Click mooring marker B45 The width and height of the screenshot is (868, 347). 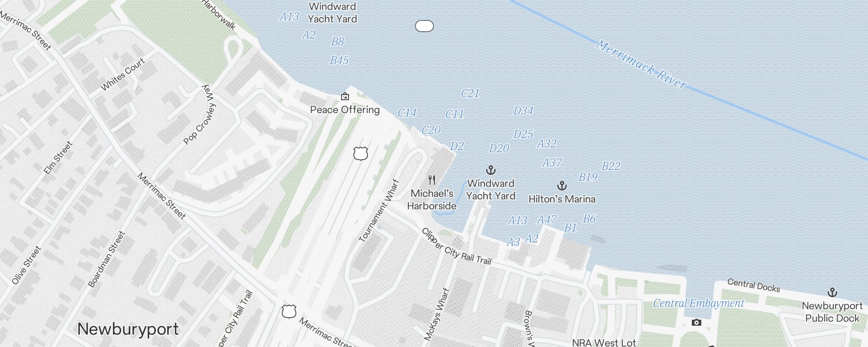(339, 60)
